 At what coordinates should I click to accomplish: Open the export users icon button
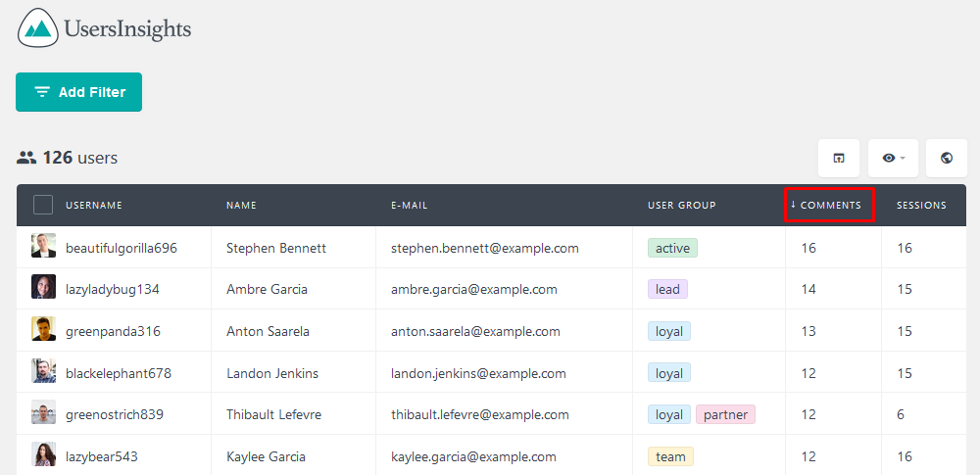click(839, 158)
